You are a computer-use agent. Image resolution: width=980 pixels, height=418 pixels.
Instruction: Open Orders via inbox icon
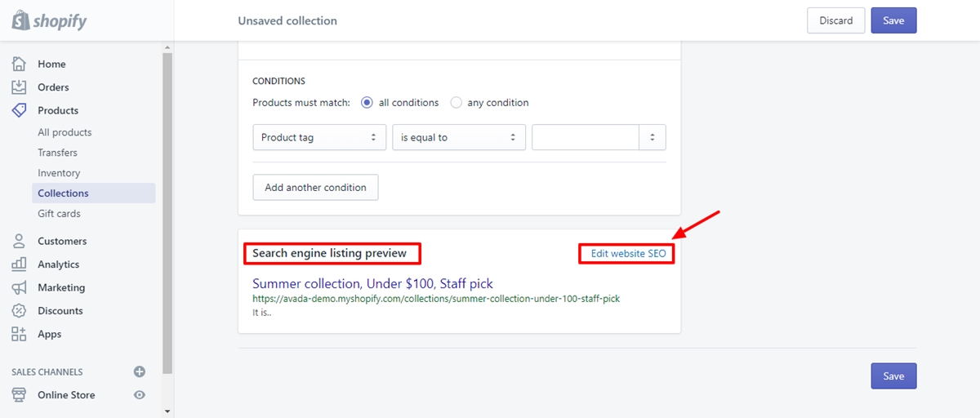pyautogui.click(x=19, y=87)
